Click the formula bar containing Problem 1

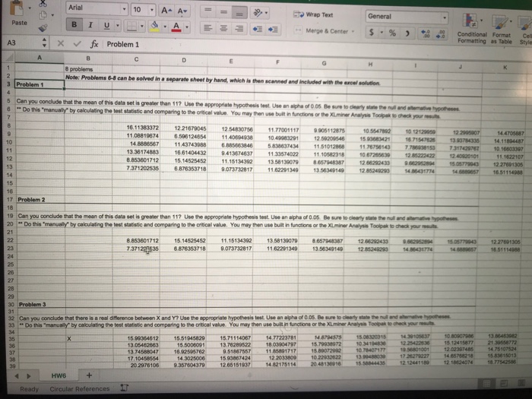pos(317,46)
